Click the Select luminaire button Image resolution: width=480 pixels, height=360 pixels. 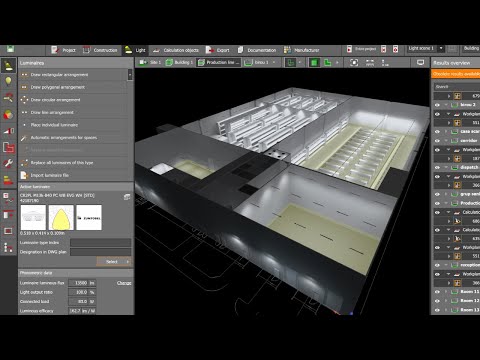114,262
